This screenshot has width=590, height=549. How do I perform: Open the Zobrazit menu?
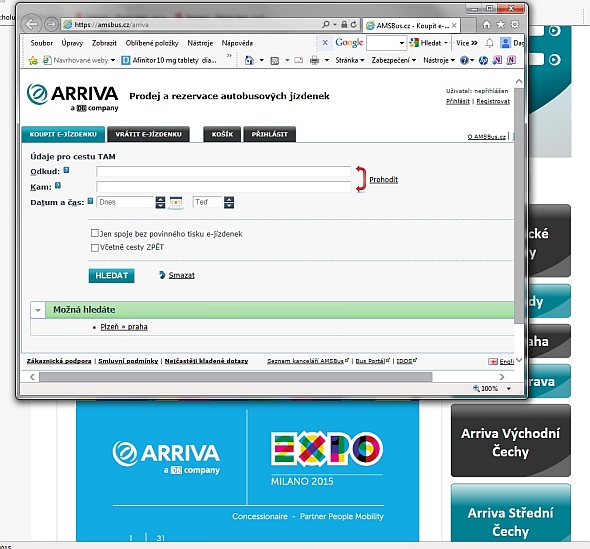(x=104, y=43)
